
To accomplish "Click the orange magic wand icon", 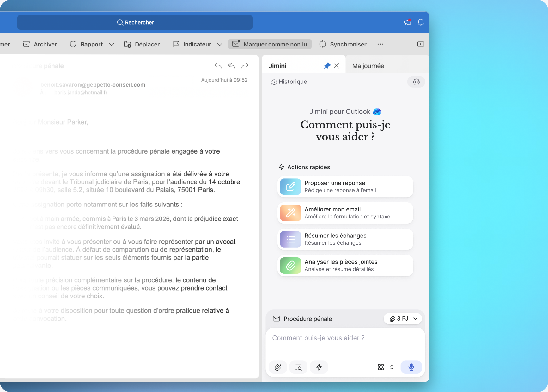I will (291, 213).
